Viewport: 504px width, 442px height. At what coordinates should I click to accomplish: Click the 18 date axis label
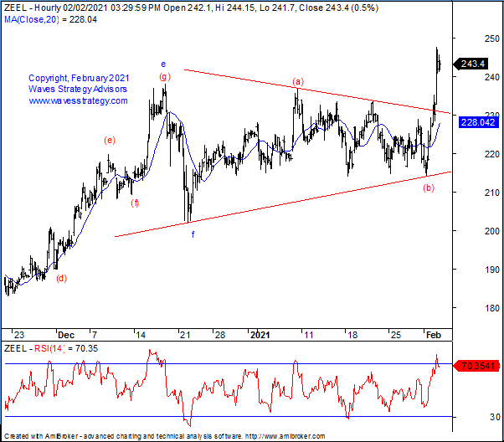point(352,336)
